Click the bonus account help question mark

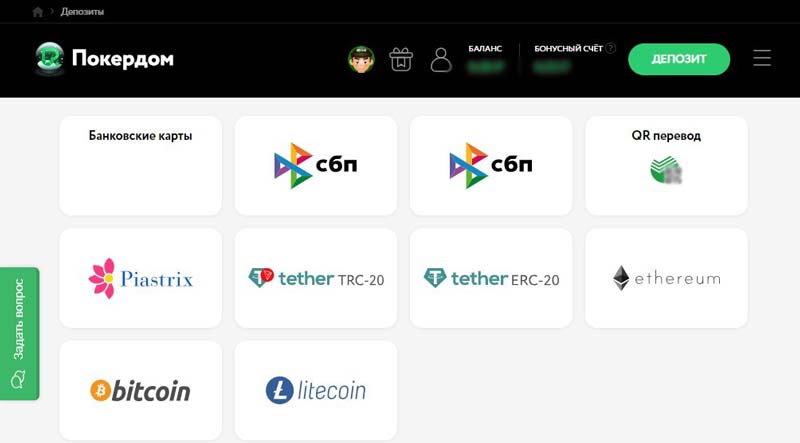pos(610,48)
